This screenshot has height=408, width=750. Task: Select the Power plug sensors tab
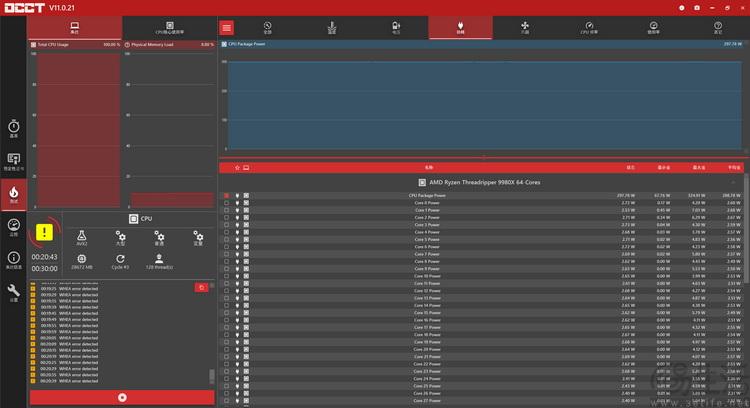click(x=460, y=28)
